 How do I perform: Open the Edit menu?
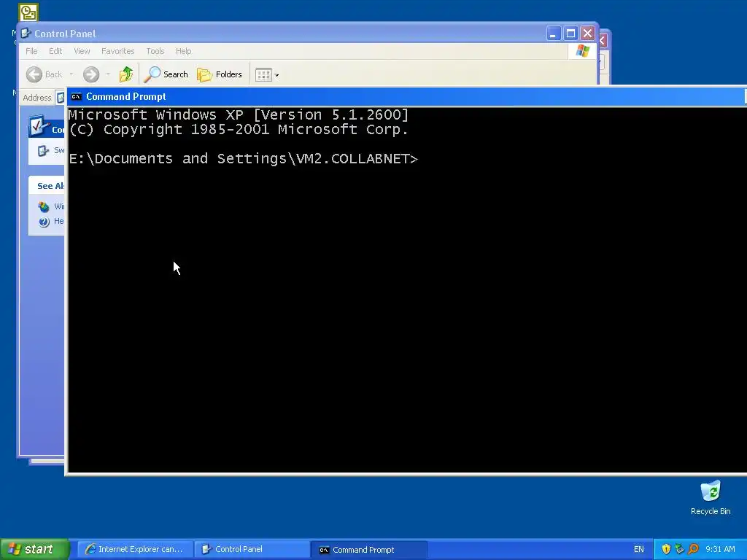tap(55, 51)
